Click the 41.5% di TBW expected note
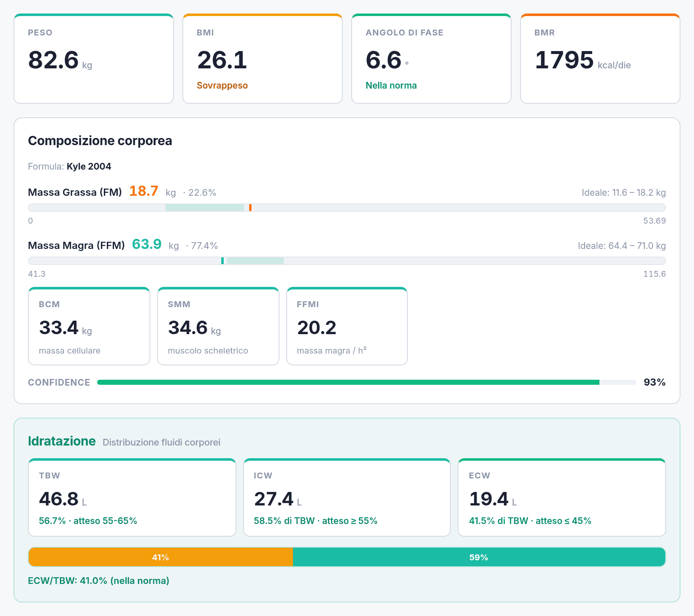The width and height of the screenshot is (694, 616). click(530, 521)
